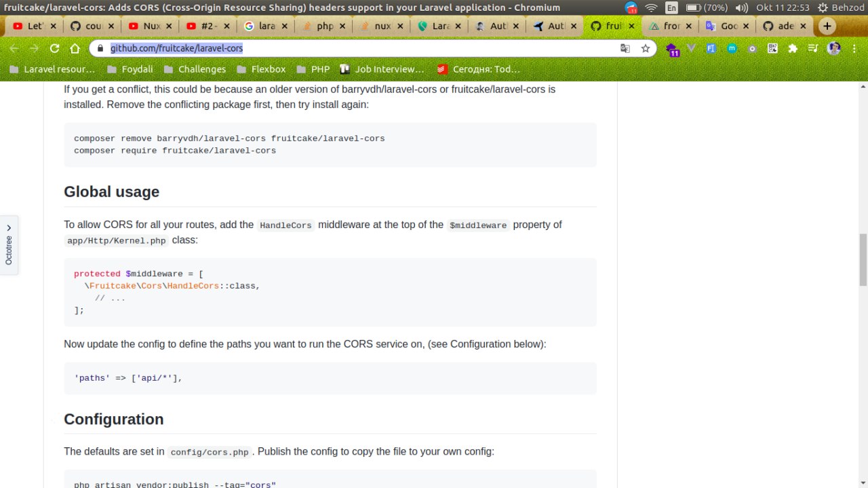Screen dimensions: 868x488
Task: Click the '\Fruitcake\Cors\HandleCors::class' code line
Action: pyautogui.click(x=172, y=286)
